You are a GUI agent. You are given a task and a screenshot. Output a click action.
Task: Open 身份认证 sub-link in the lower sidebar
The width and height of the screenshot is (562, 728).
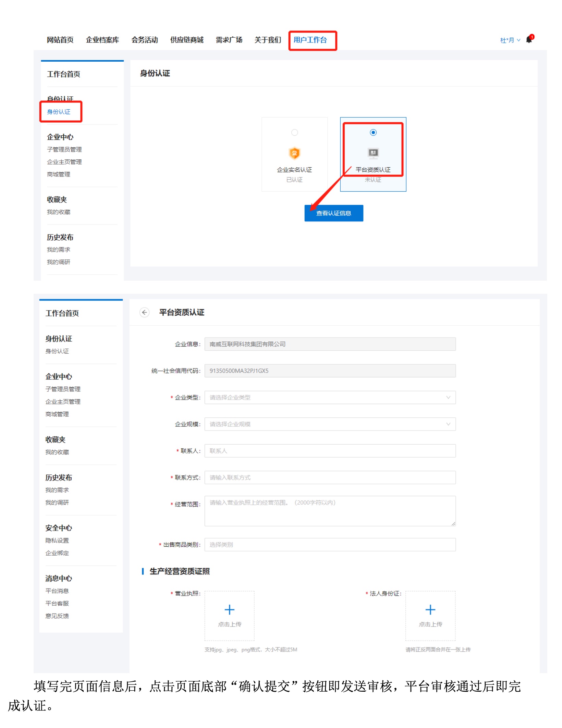click(57, 351)
